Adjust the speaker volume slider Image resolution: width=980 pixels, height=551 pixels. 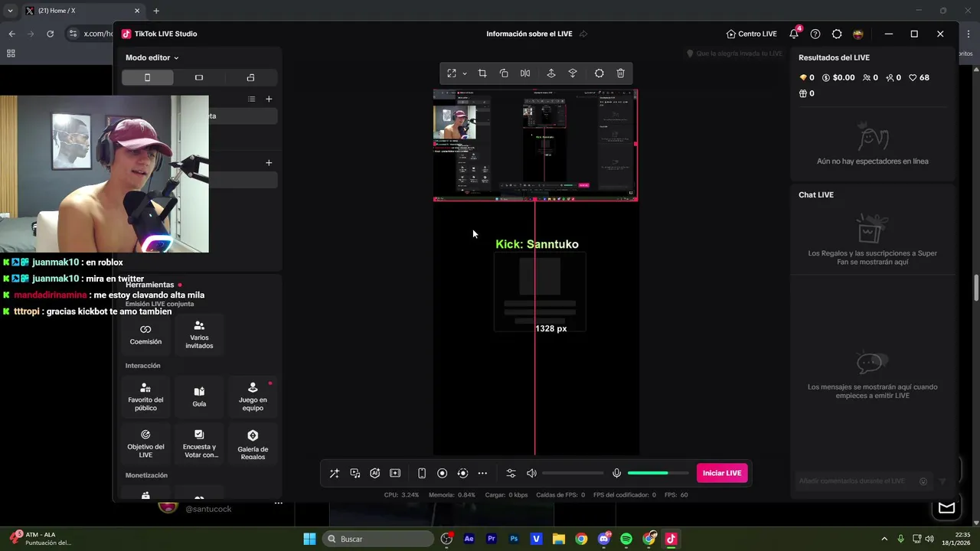coord(573,473)
